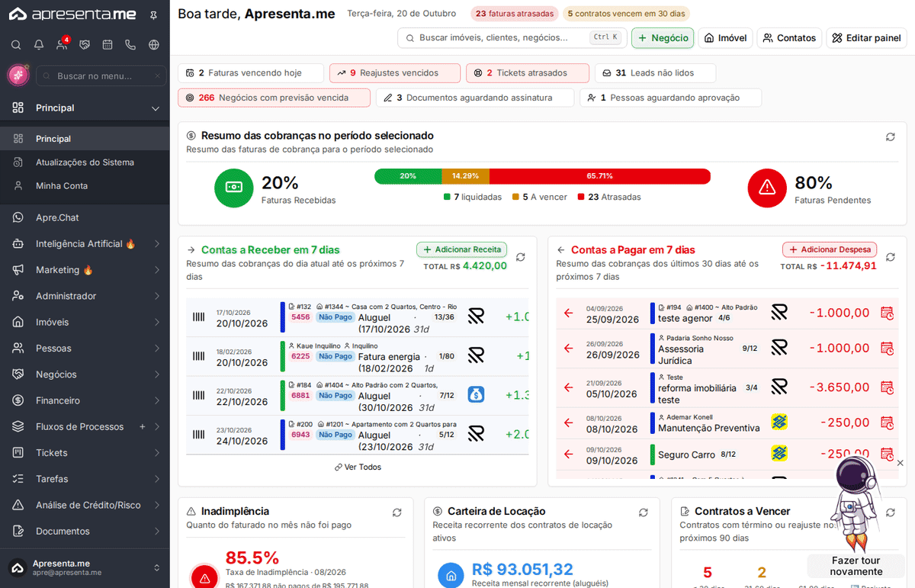This screenshot has height=588, width=915.
Task: Click the calendar-clock icon on the reforma imobiliária row
Action: coord(887,387)
